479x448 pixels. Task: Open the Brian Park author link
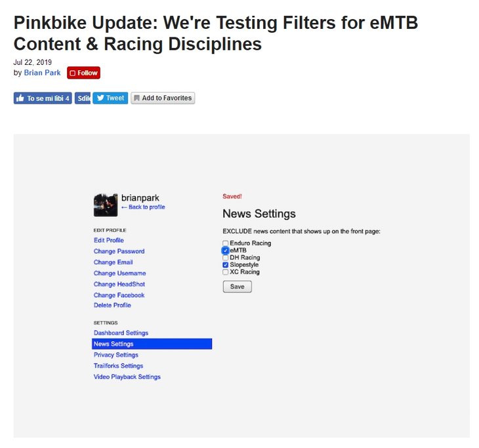pyautogui.click(x=42, y=73)
